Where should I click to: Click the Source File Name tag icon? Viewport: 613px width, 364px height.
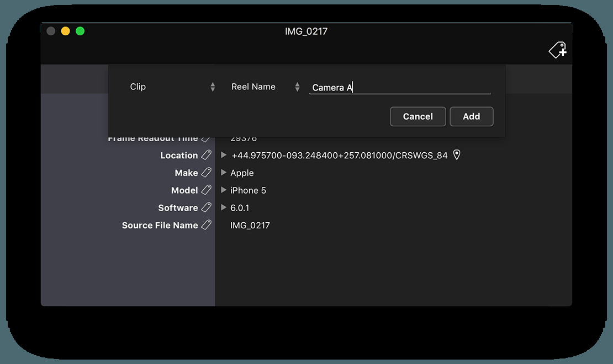tap(206, 225)
